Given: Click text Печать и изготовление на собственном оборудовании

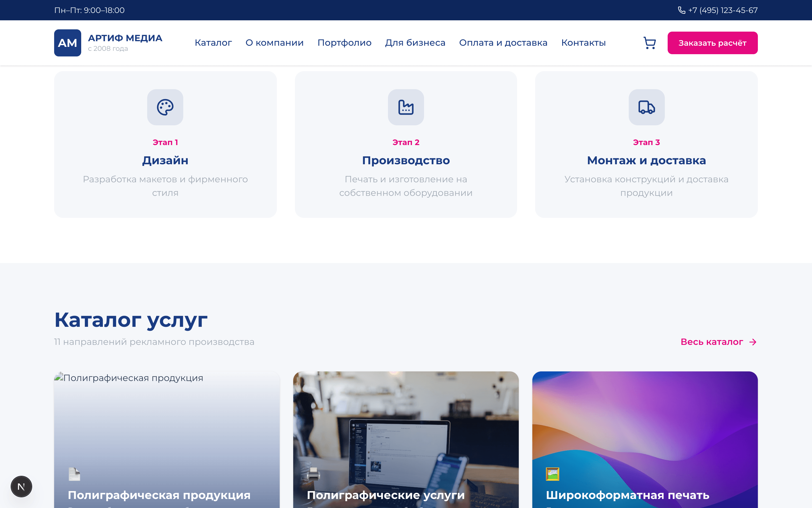Looking at the screenshot, I should point(406,186).
